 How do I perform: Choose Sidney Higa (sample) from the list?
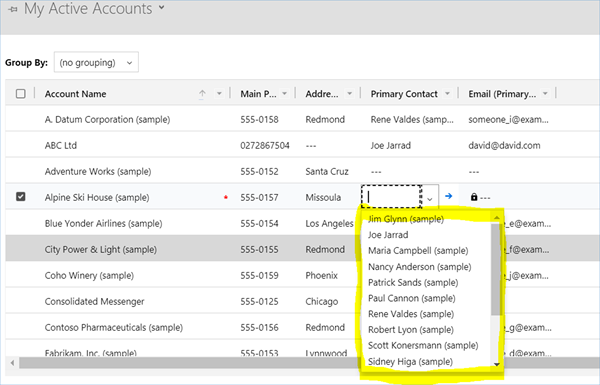coord(410,361)
